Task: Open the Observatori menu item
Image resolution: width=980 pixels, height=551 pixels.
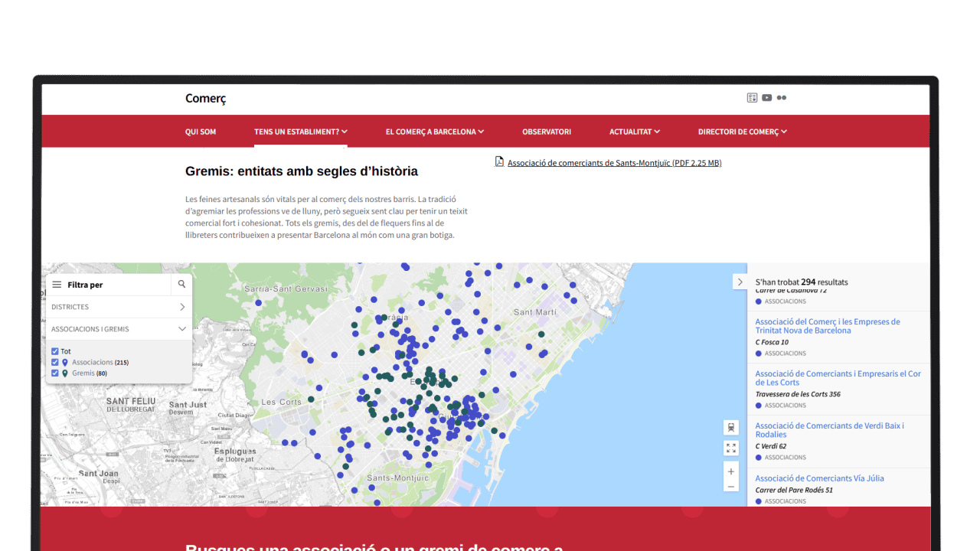Action: point(547,132)
